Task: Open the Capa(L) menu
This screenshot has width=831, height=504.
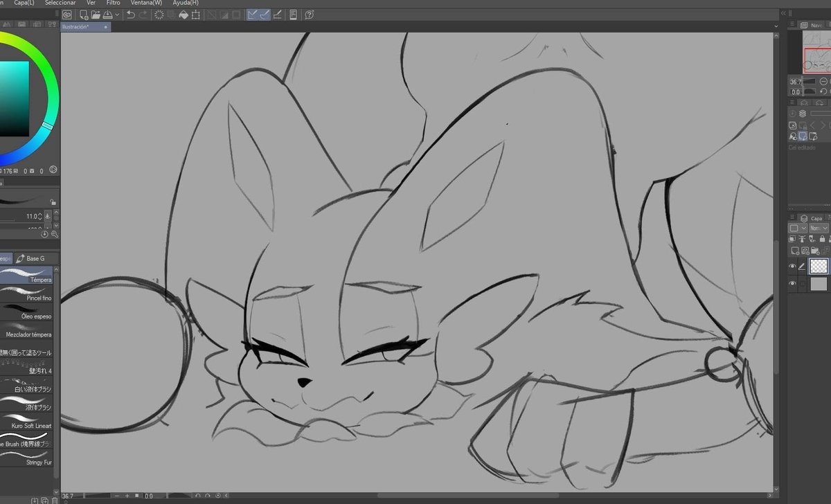Action: (24, 3)
